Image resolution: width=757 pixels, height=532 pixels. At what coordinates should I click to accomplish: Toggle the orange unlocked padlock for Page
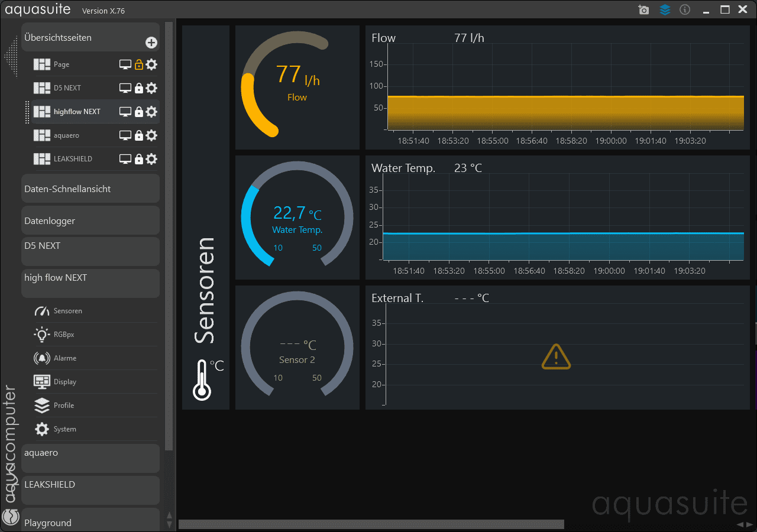click(x=138, y=64)
